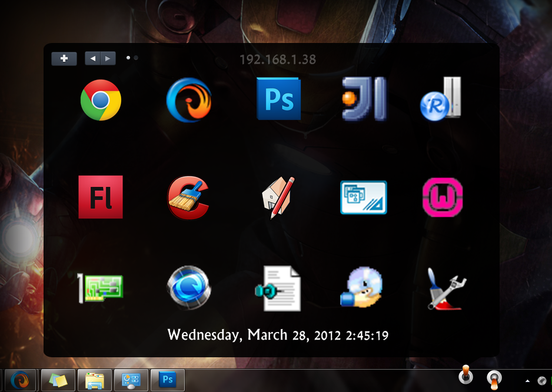The image size is (552, 392).
Task: Open the swirl browser button on the taskbar
Action: click(x=20, y=380)
